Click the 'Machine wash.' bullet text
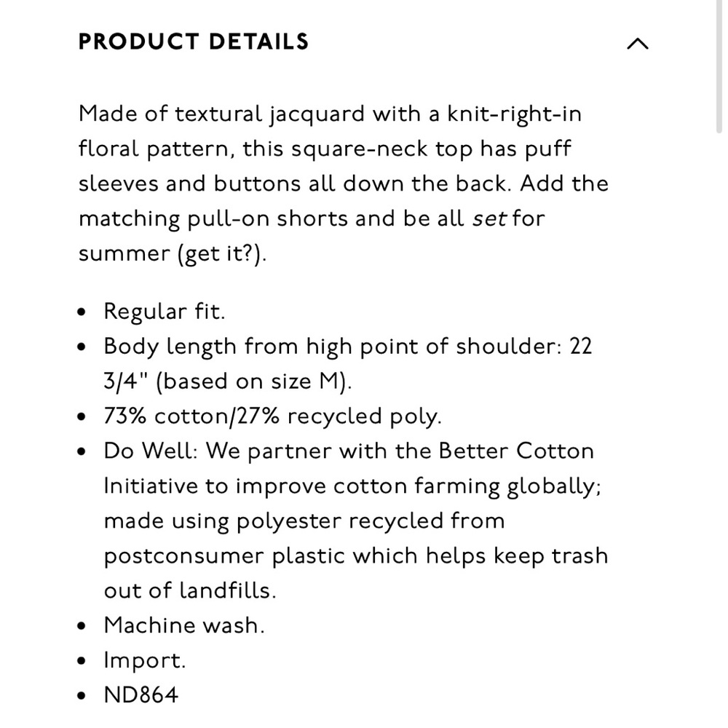This screenshot has width=728, height=728. [x=184, y=625]
